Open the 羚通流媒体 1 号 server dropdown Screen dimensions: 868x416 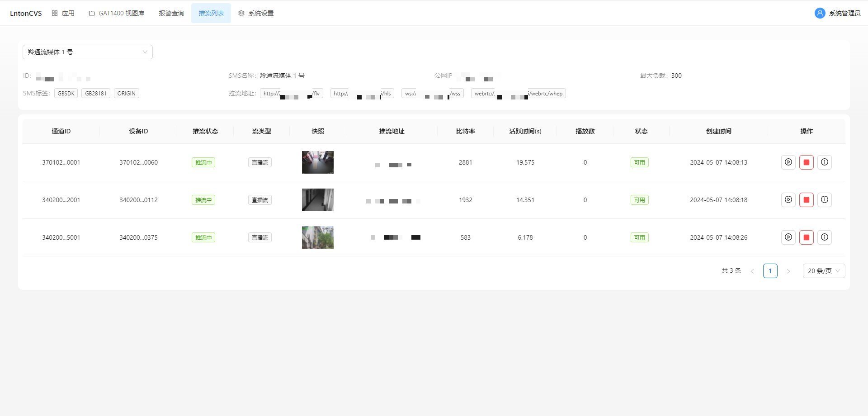coord(87,52)
